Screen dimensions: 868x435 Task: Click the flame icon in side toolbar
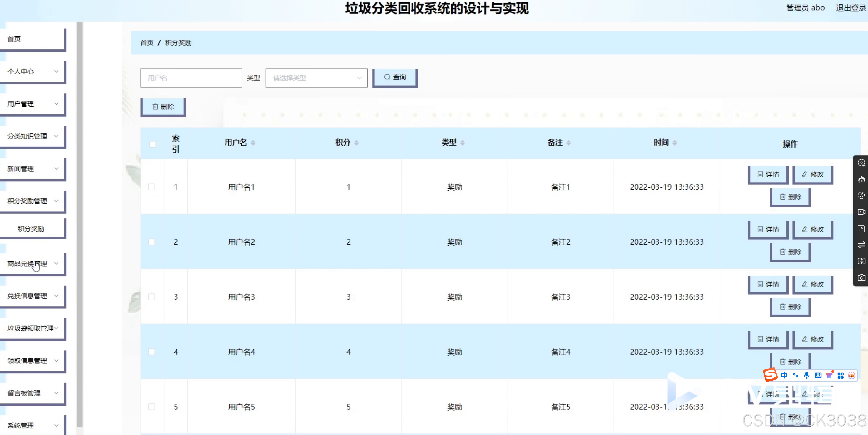[x=861, y=179]
